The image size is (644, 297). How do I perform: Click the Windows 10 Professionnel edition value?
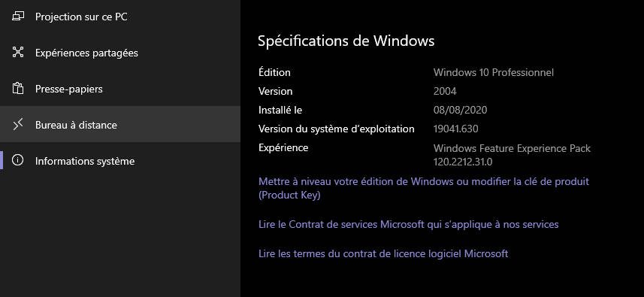[x=493, y=73]
